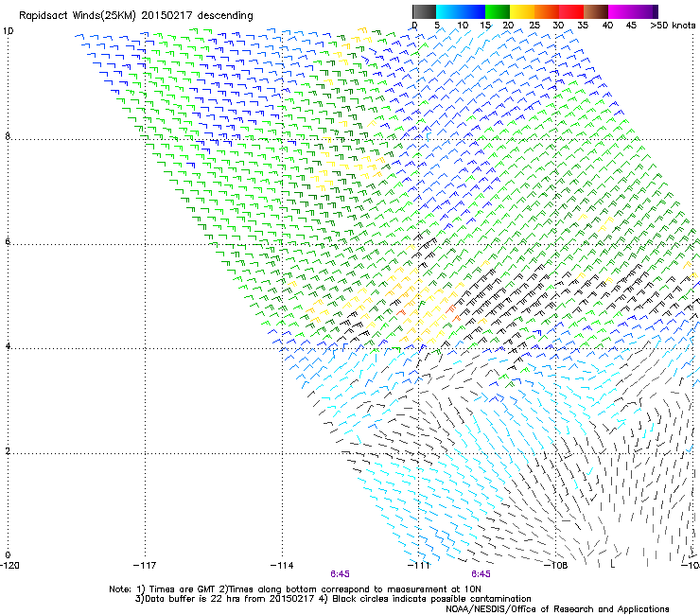Click the cyan-to-blue 5-15 knots legend band

tap(461, 11)
